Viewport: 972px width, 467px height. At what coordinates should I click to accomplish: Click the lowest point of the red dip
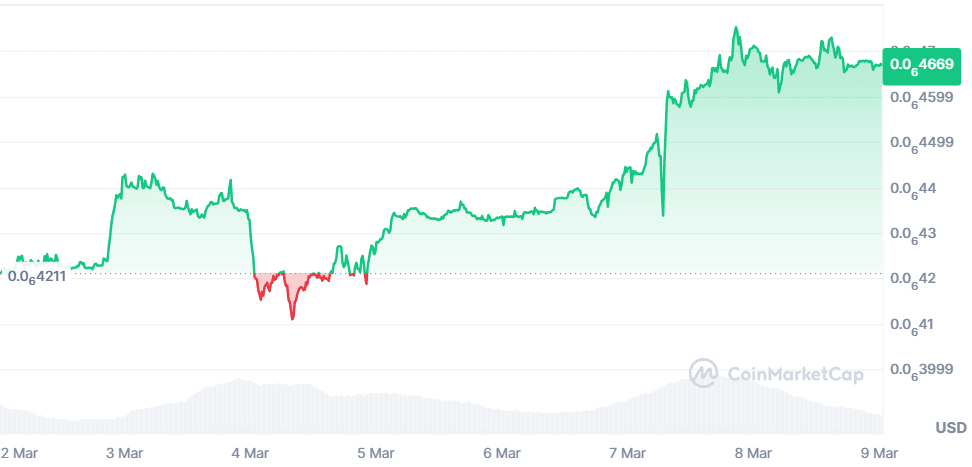292,319
